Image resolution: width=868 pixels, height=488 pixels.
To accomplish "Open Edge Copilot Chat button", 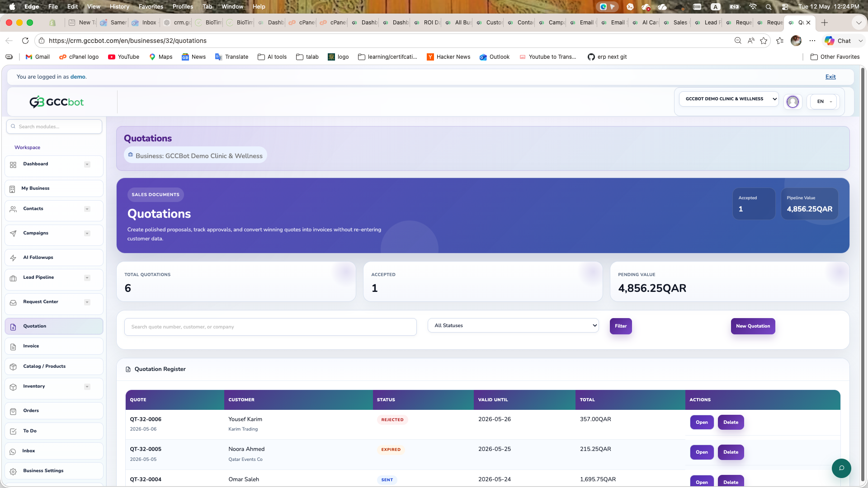I will click(x=838, y=41).
